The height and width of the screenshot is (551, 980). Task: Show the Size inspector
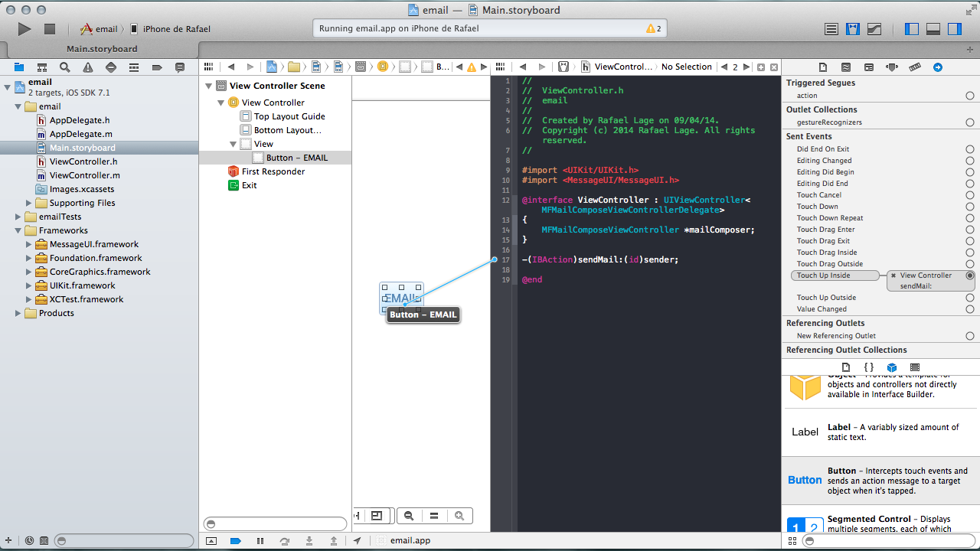click(915, 67)
